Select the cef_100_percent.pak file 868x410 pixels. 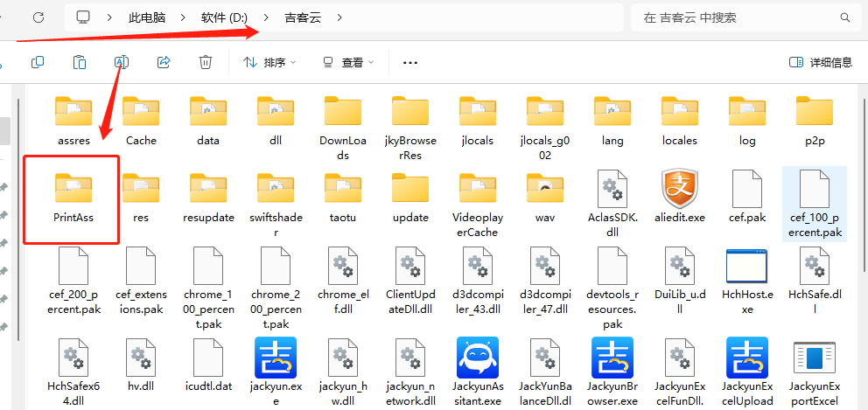(815, 205)
